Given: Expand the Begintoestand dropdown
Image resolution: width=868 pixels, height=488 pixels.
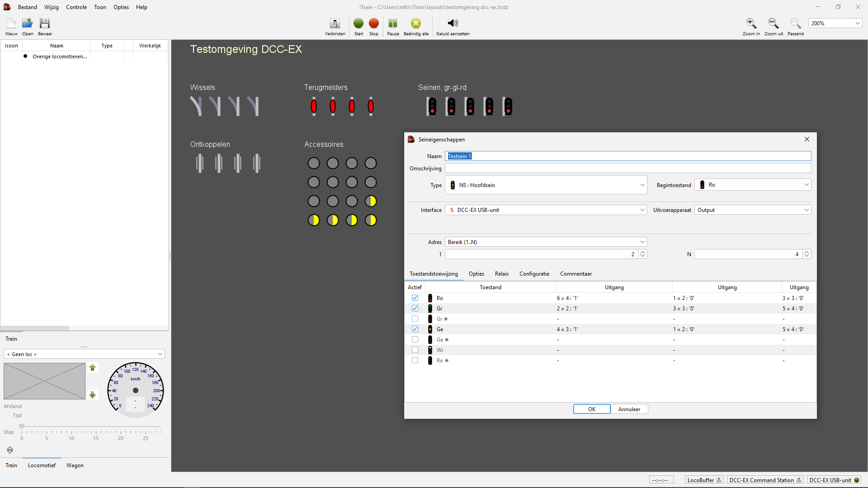Looking at the screenshot, I should point(753,185).
